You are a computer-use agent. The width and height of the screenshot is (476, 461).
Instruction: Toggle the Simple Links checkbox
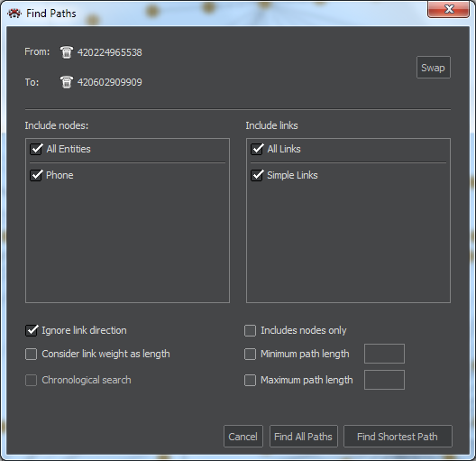pyautogui.click(x=257, y=175)
